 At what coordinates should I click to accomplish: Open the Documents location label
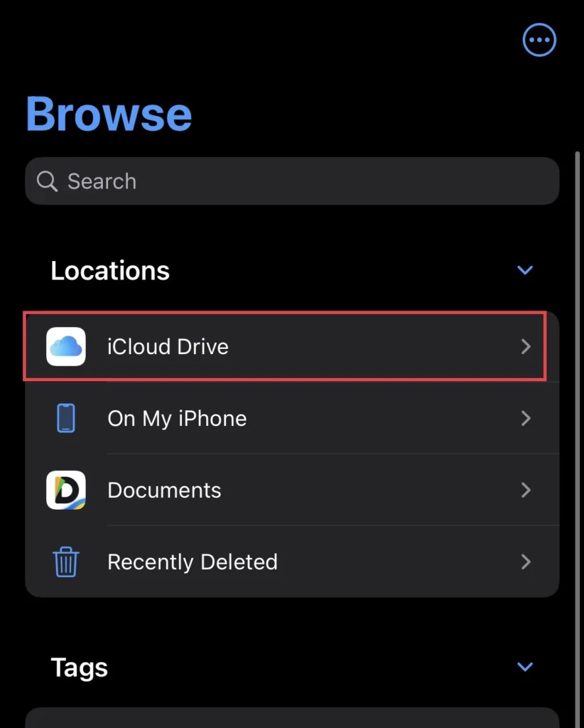click(164, 491)
